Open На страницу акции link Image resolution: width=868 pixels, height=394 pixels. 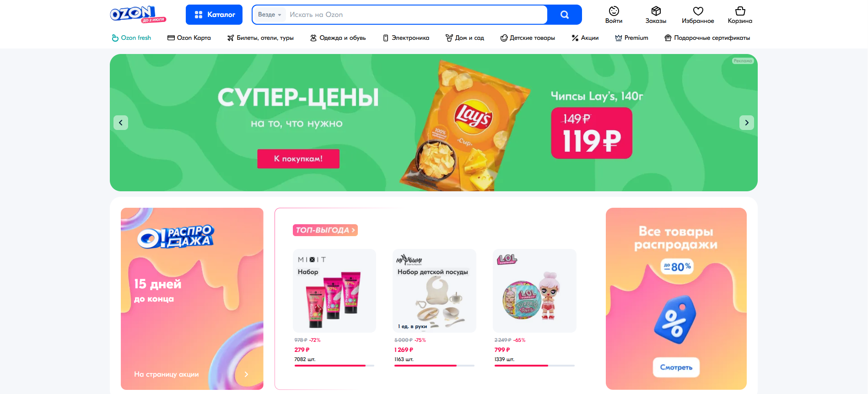(167, 374)
